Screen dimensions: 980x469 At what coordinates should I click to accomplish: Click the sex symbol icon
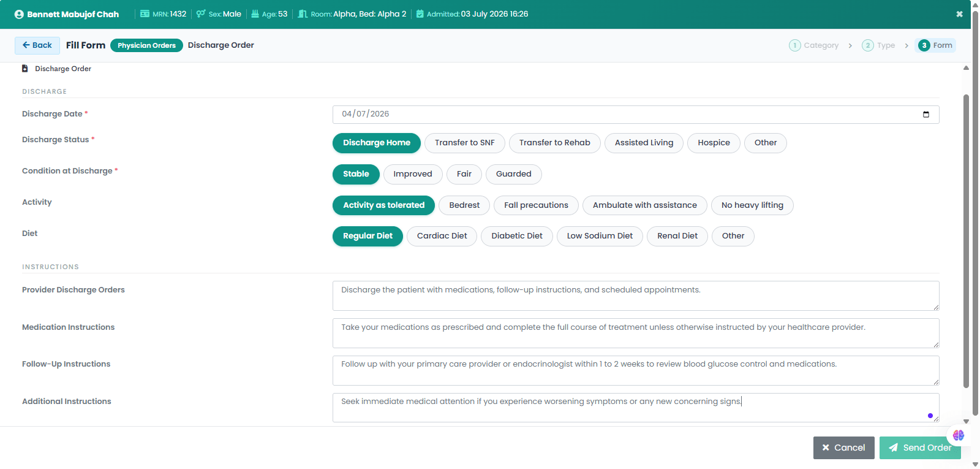201,13
